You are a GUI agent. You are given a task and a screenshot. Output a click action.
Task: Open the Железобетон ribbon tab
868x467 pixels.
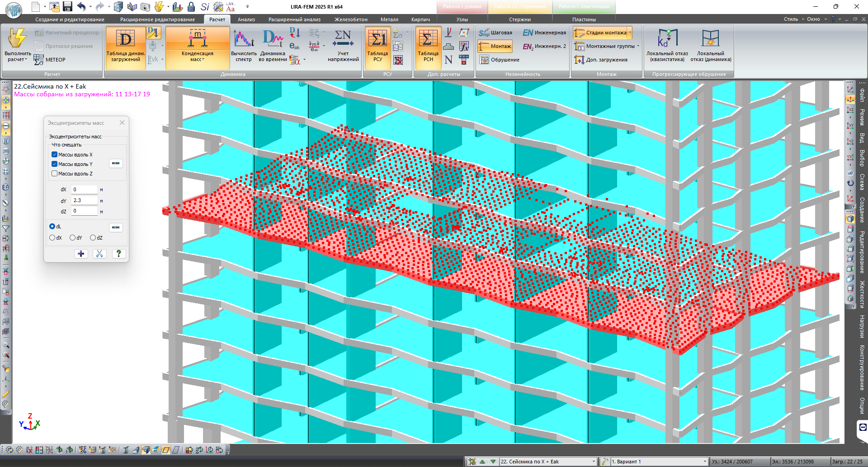click(351, 19)
